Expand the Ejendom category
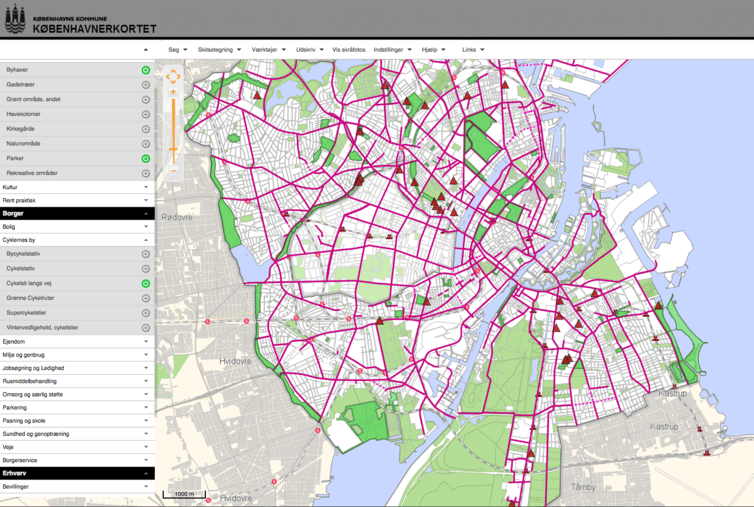The width and height of the screenshot is (754, 507). click(x=77, y=342)
